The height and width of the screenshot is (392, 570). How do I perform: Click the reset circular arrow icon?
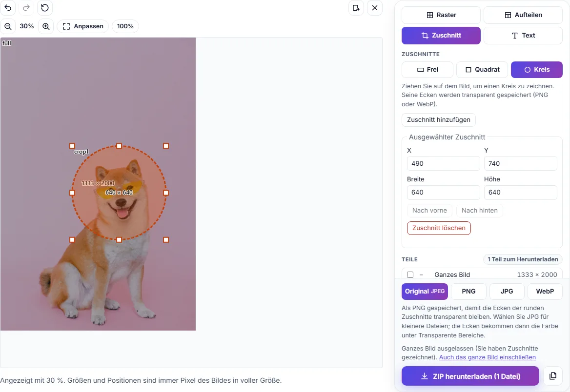point(45,8)
